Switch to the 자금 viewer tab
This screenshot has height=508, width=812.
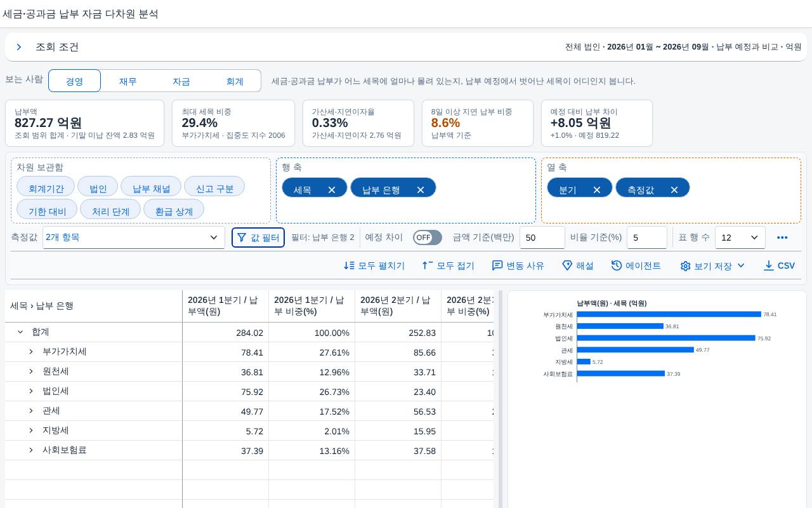coord(181,81)
